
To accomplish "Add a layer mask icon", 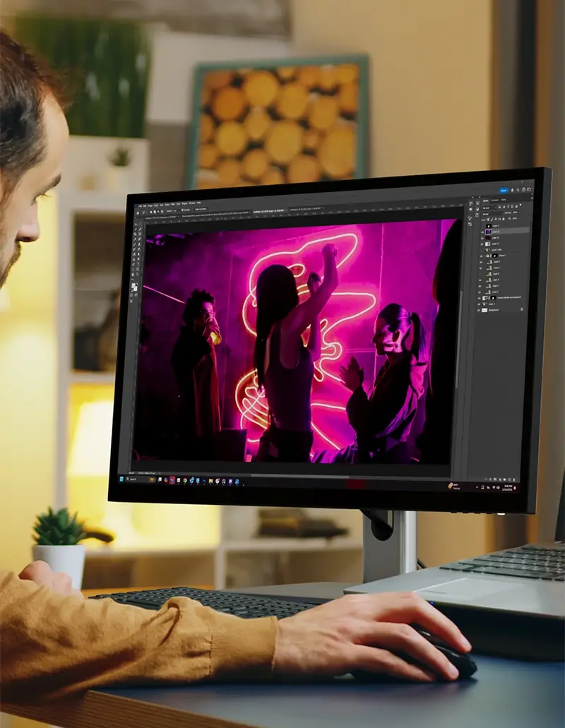I will point(495,479).
